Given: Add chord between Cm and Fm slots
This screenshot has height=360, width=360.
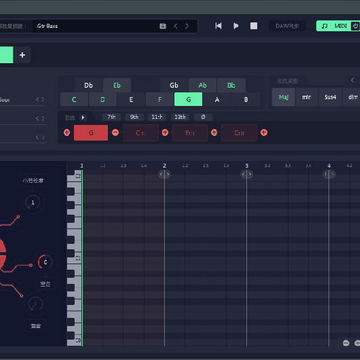Looking at the screenshot, I should [x=165, y=133].
